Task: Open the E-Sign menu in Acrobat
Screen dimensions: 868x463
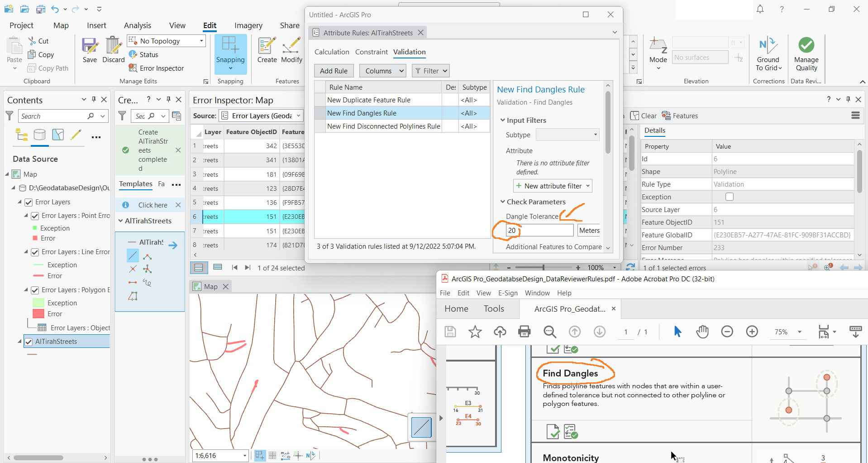Action: click(508, 293)
